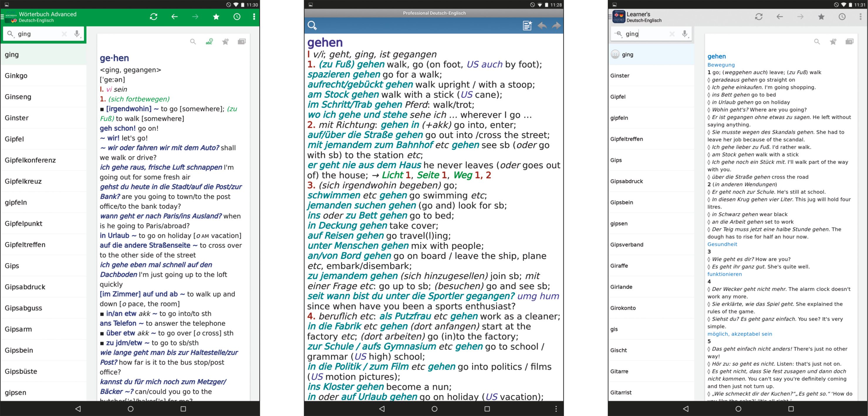
Task: Tap the bookmark note icon in blue toolbar
Action: [x=527, y=26]
